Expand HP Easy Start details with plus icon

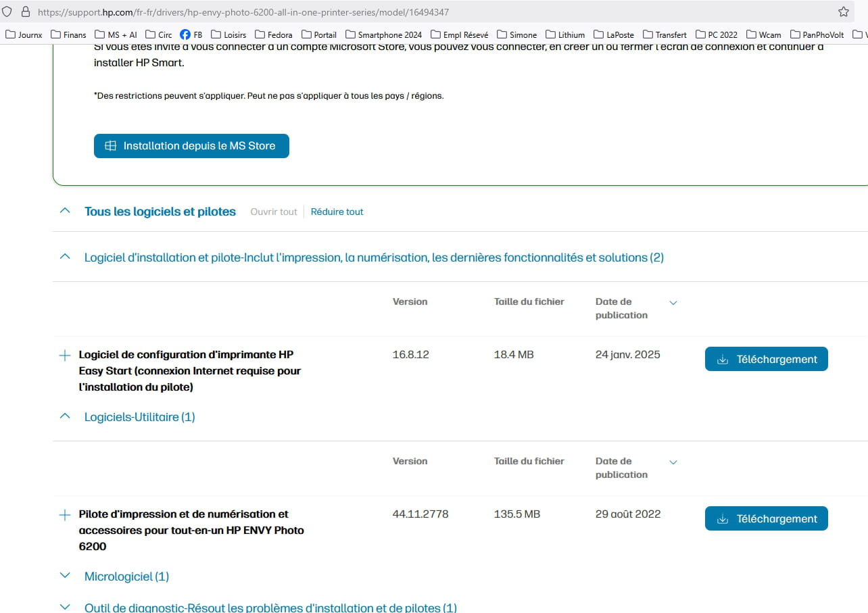tap(65, 355)
